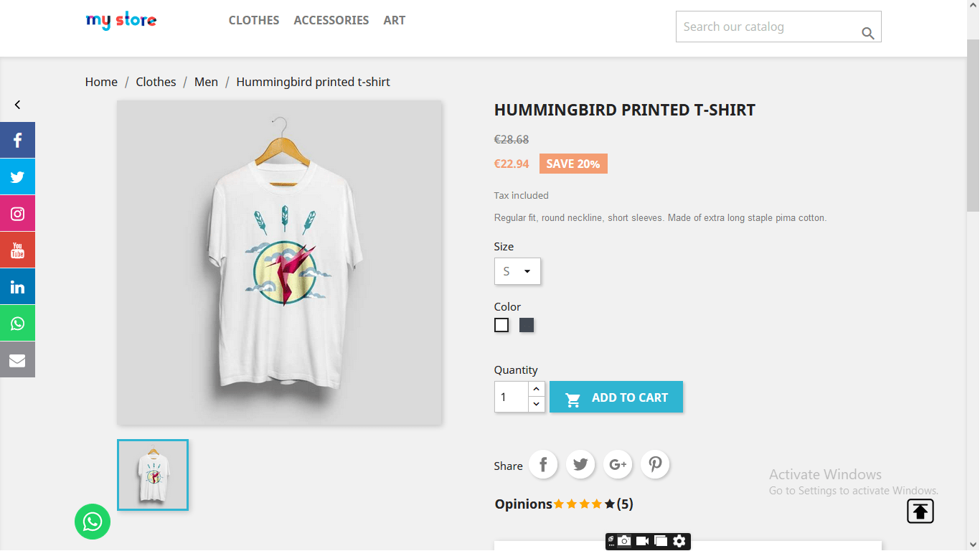Open the Size dropdown
The image size is (980, 551).
[517, 271]
